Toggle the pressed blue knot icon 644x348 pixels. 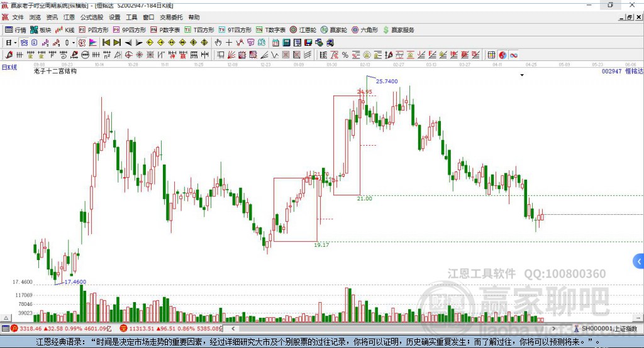[x=24, y=43]
